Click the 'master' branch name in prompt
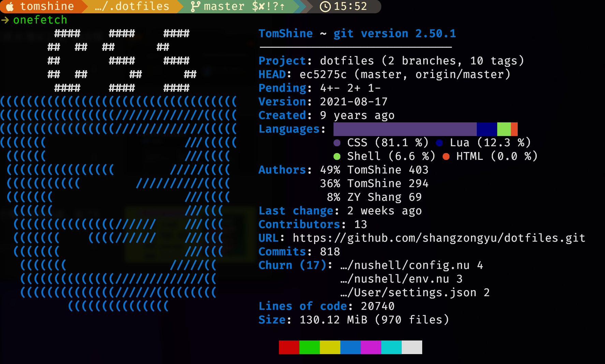Image resolution: width=605 pixels, height=364 pixels. pos(224,6)
